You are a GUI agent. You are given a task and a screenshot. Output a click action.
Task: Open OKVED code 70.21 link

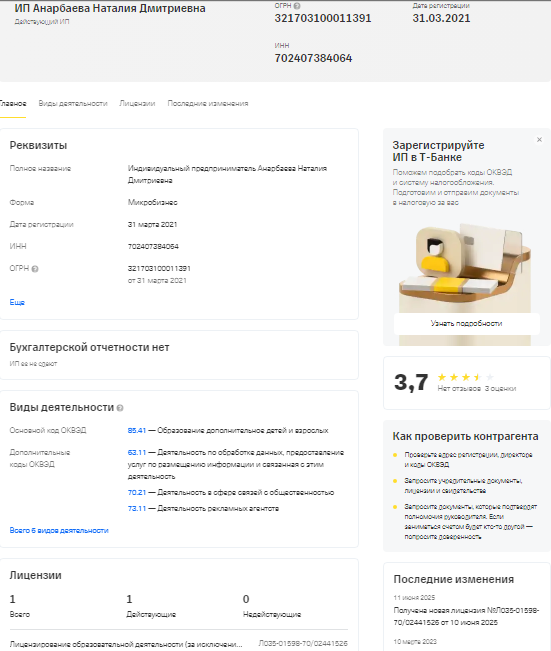pyautogui.click(x=137, y=492)
